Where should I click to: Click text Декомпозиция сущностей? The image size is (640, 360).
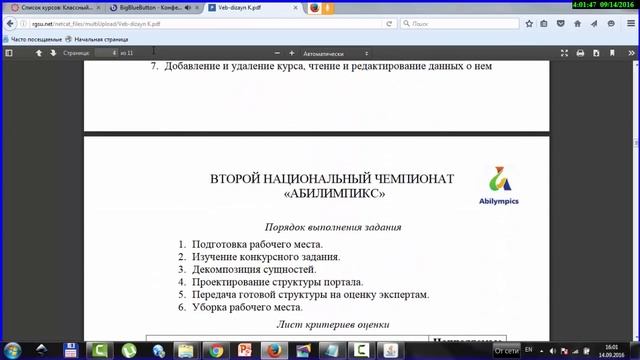[x=254, y=270]
